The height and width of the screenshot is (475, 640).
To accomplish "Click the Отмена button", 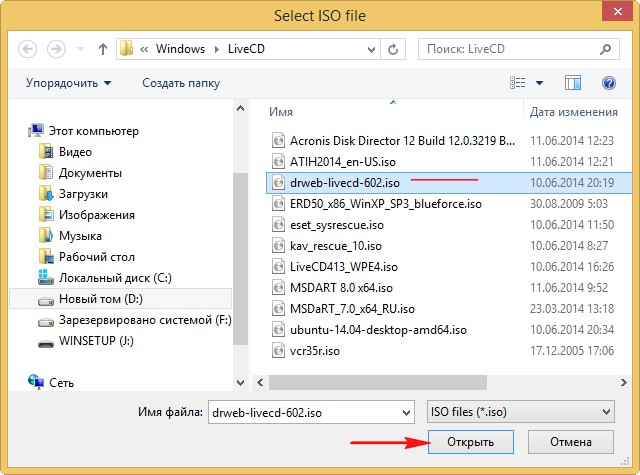I will coord(571,442).
